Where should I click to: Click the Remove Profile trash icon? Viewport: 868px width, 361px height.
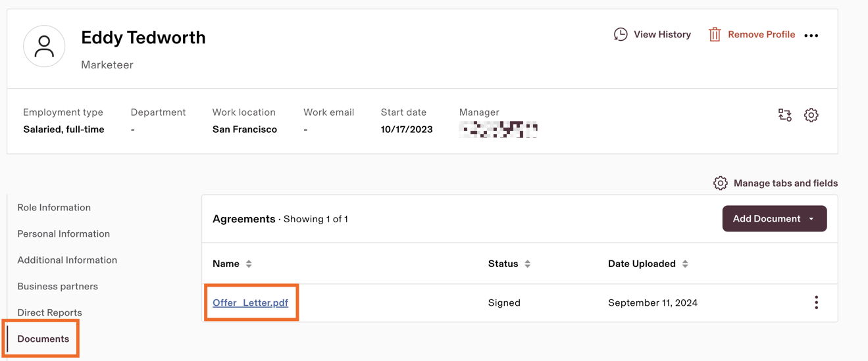[x=715, y=34]
